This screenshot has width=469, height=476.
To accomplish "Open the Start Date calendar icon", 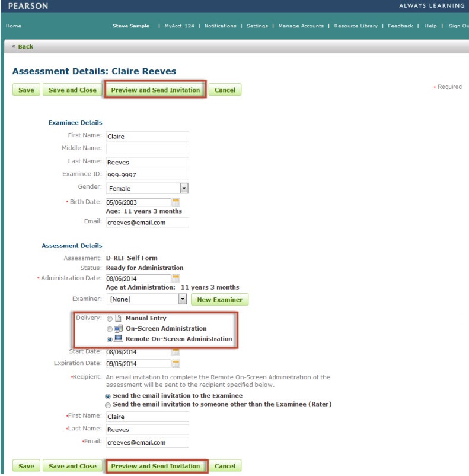I will click(x=176, y=352).
